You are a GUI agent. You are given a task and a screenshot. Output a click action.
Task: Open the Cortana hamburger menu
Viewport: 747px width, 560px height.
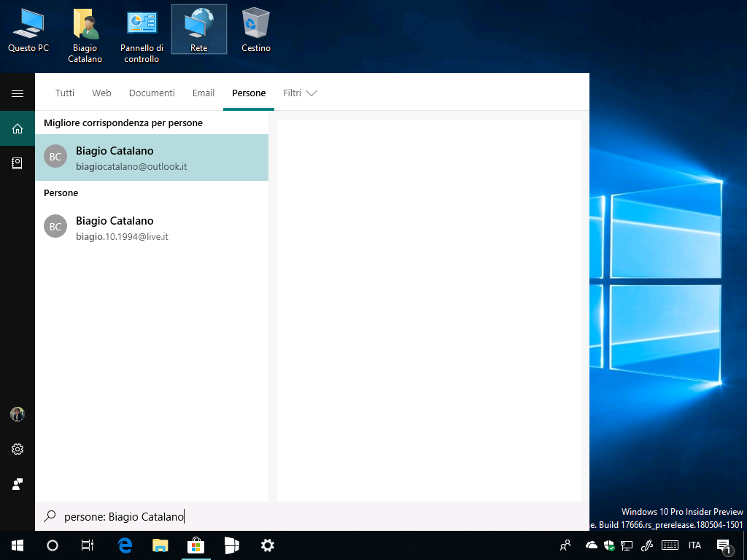[x=18, y=93]
